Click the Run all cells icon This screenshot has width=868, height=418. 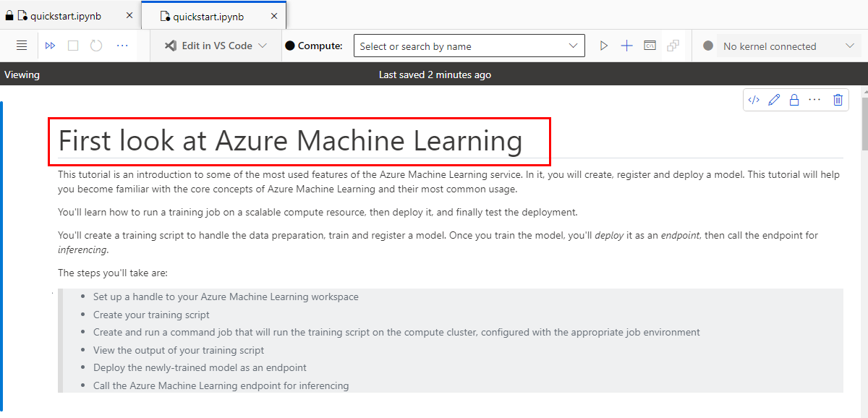coord(50,46)
